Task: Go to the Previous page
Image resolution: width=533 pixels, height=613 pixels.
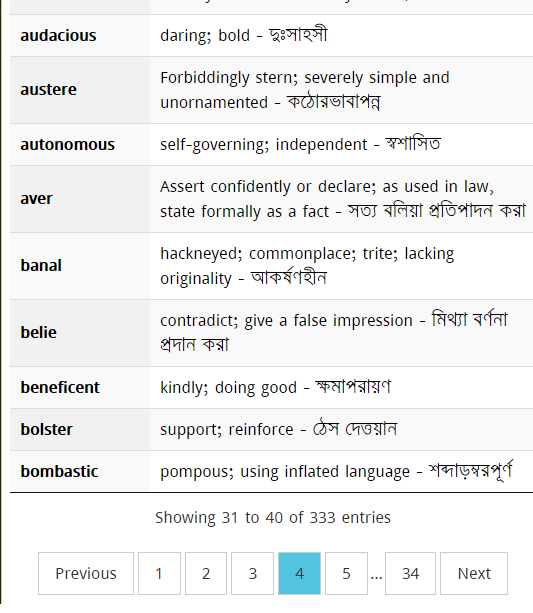Action: pyautogui.click(x=86, y=574)
